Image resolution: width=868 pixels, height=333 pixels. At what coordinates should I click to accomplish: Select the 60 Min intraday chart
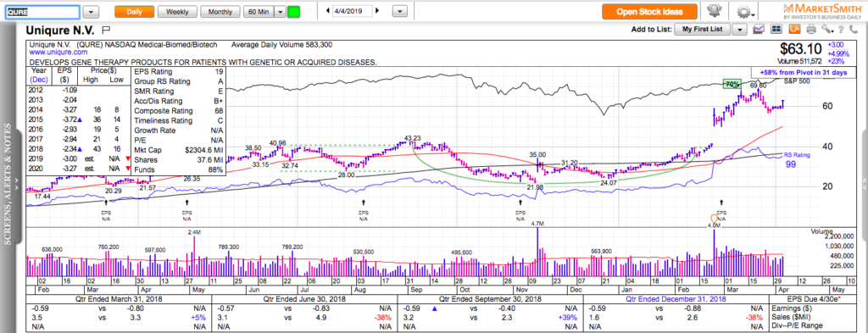click(259, 12)
